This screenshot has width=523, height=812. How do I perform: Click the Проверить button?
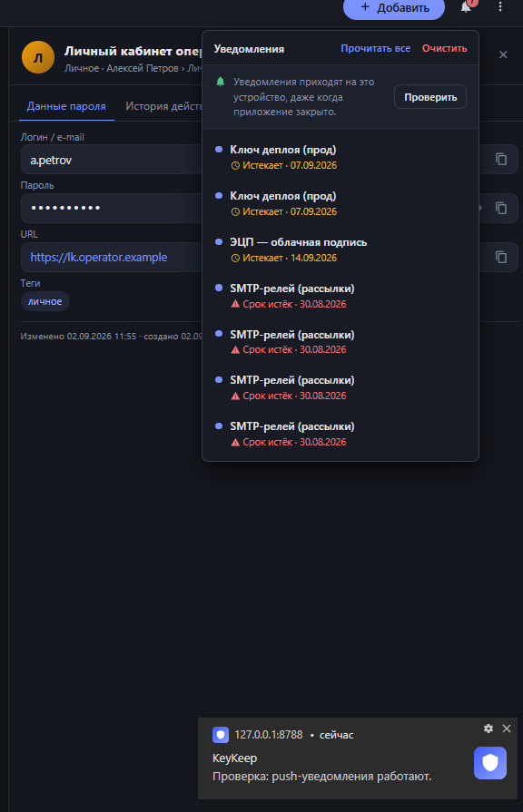tap(430, 97)
